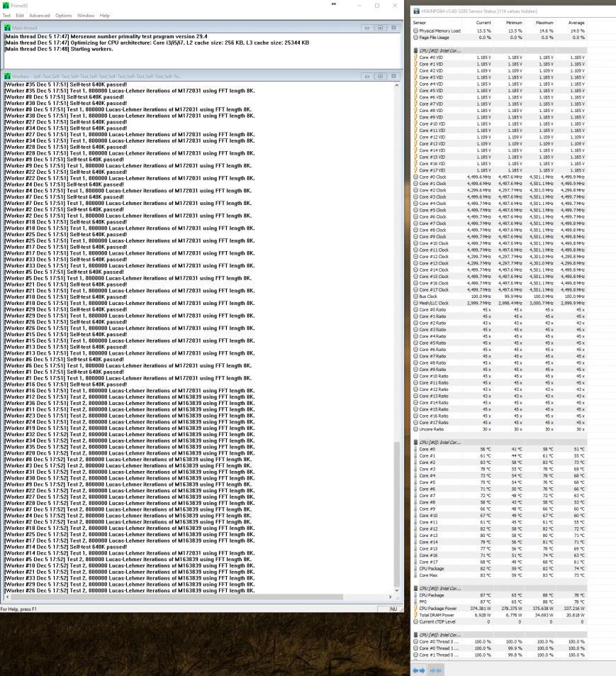Click the Workers sub-window title bar text
616x676 pixels.
(x=96, y=77)
